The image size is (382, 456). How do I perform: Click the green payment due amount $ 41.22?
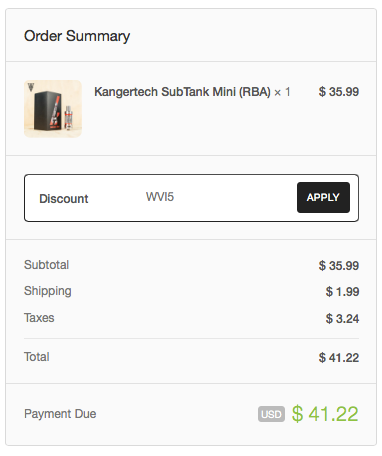tap(325, 414)
